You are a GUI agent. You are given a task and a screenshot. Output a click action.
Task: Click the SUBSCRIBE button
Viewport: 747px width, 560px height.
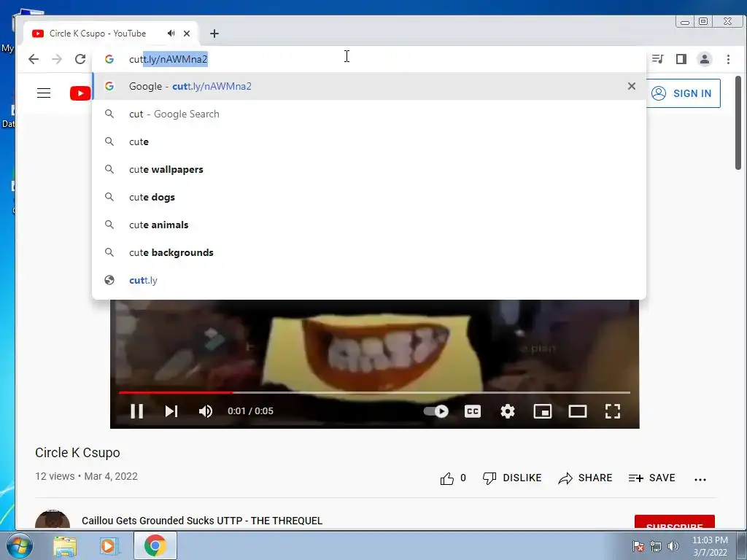pos(675,522)
